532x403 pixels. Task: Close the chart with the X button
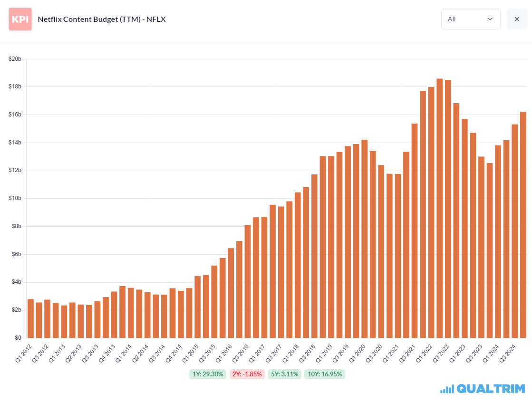(517, 19)
